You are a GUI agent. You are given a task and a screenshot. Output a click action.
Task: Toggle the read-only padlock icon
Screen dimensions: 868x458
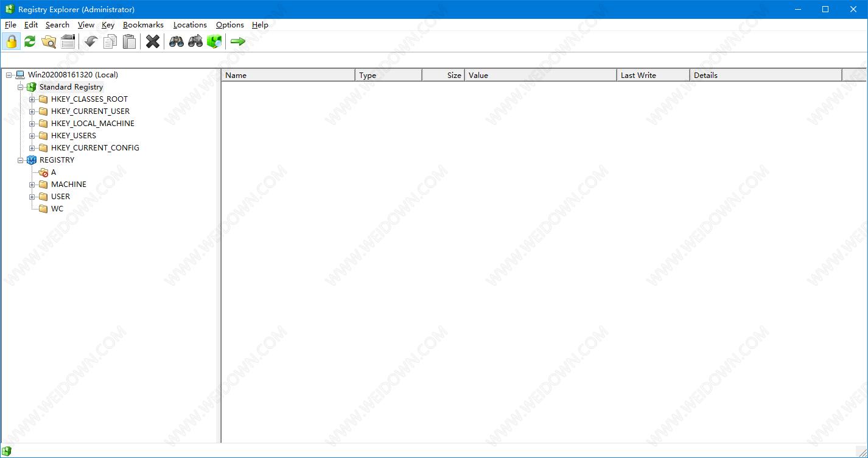[x=11, y=41]
